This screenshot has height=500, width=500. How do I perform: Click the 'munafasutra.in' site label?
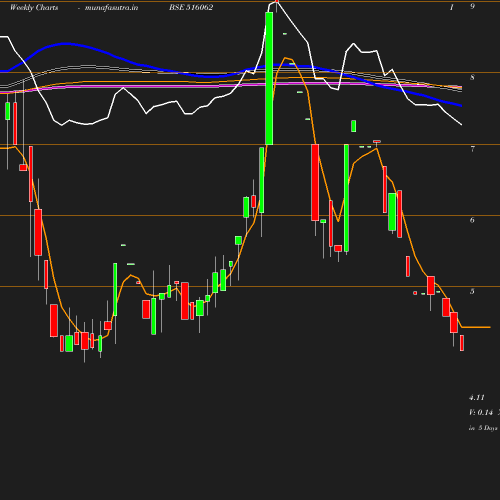[x=111, y=8]
